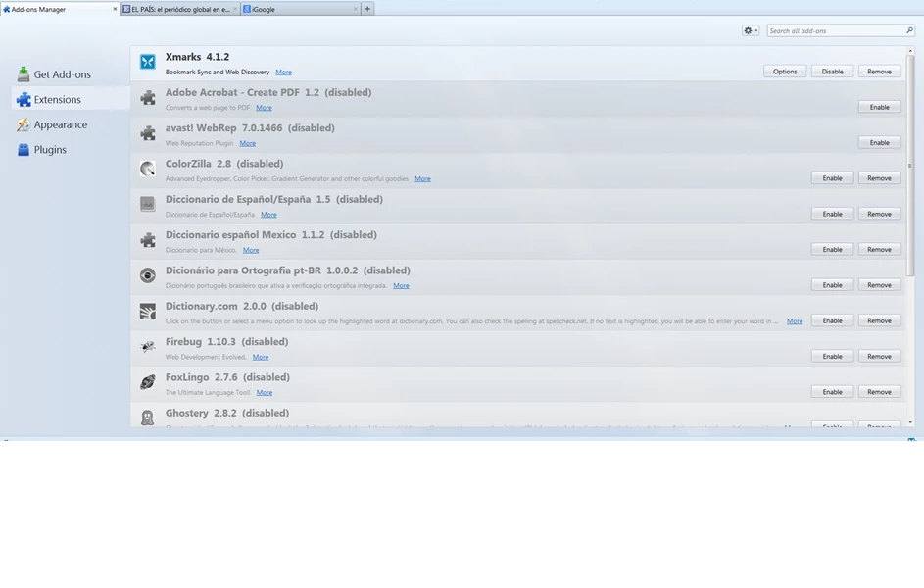Remove Diccionario de Español/España

(x=879, y=214)
